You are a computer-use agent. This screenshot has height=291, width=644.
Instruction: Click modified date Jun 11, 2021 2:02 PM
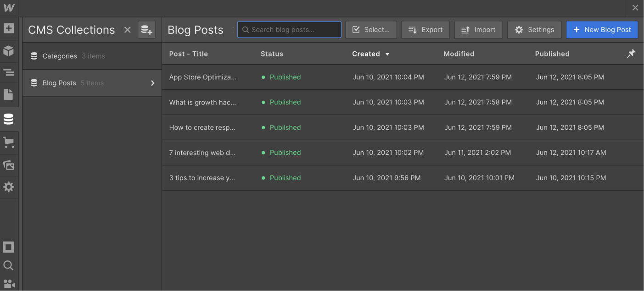pos(477,153)
